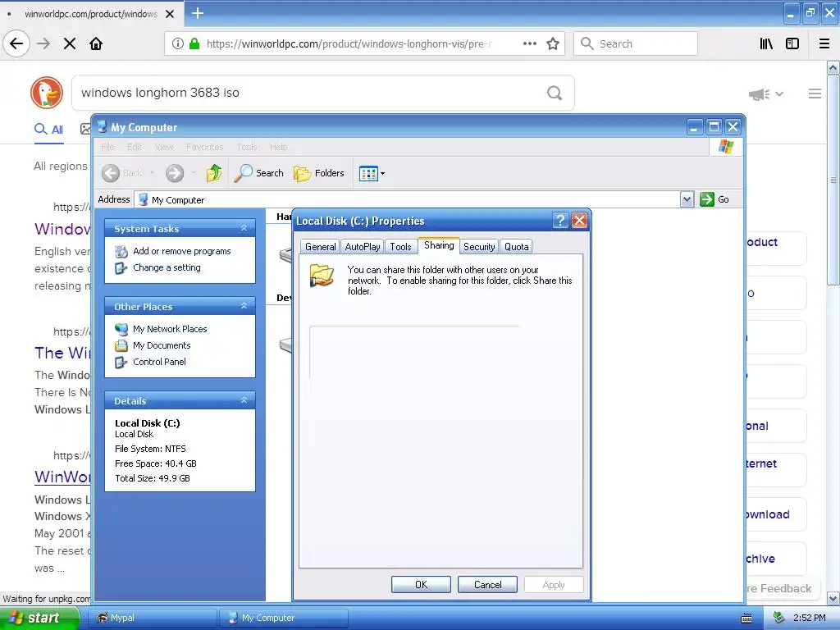Image resolution: width=840 pixels, height=630 pixels.
Task: Open the page actions three-dot menu
Action: [530, 43]
